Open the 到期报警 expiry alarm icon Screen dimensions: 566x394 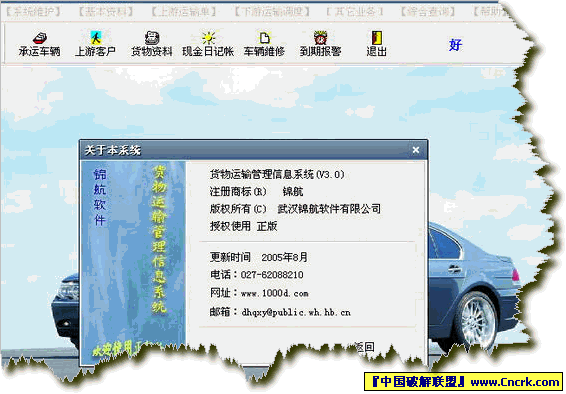pyautogui.click(x=320, y=44)
